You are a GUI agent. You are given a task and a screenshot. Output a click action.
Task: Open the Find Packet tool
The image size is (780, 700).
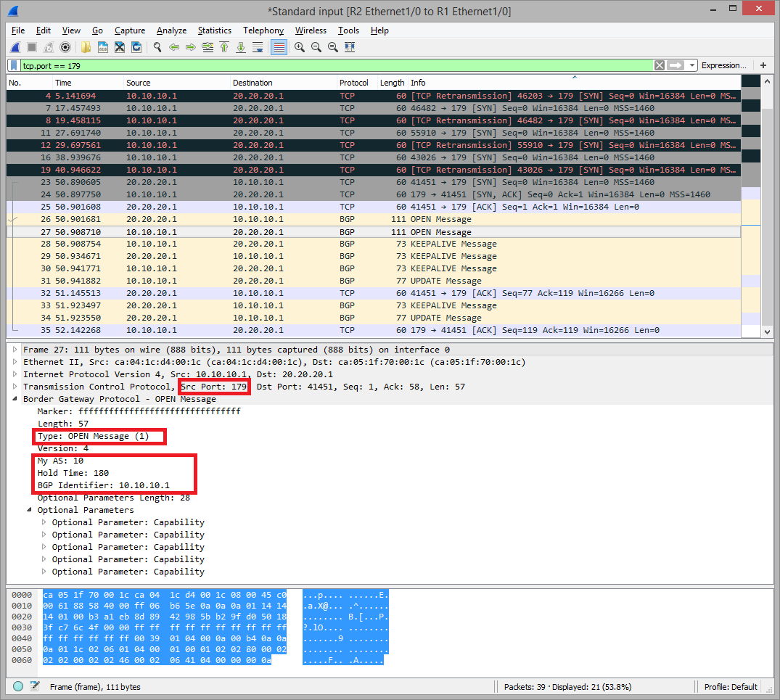pyautogui.click(x=157, y=47)
